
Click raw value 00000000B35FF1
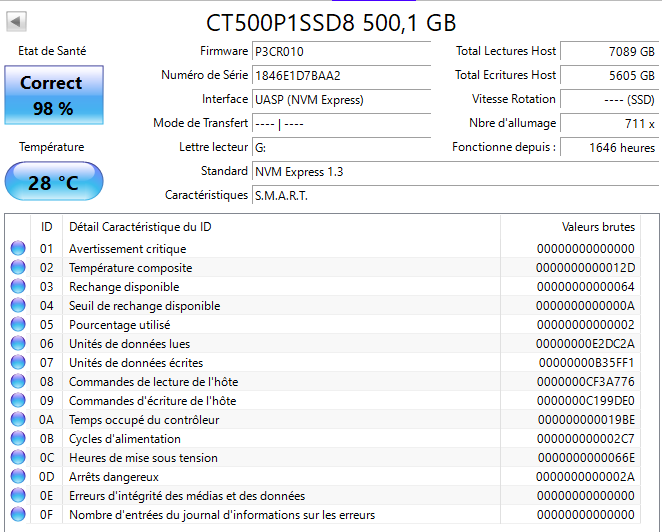pyautogui.click(x=586, y=363)
